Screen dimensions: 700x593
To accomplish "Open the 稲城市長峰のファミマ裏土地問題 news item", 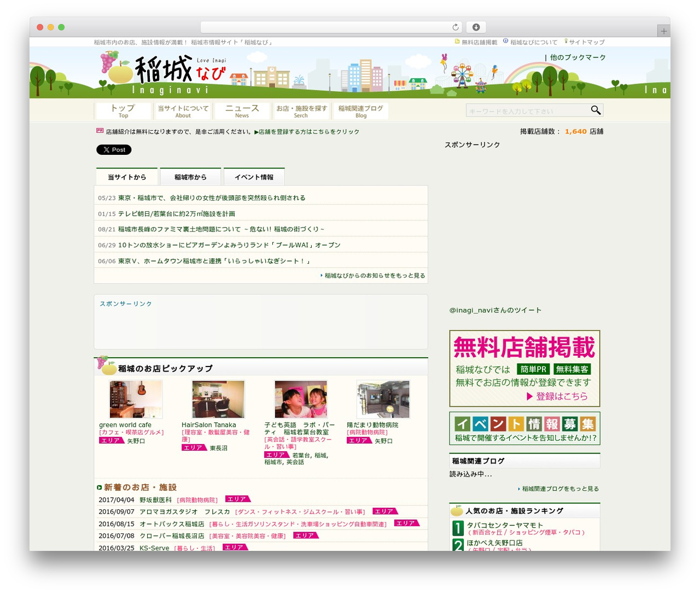I will 221,229.
